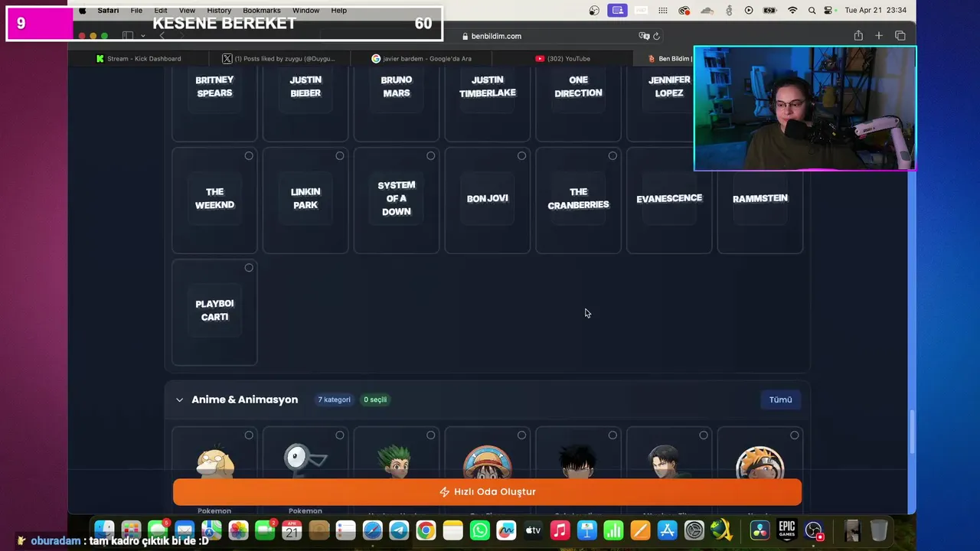The width and height of the screenshot is (980, 551).
Task: Select The Weeknd card radio circle
Action: (249, 155)
